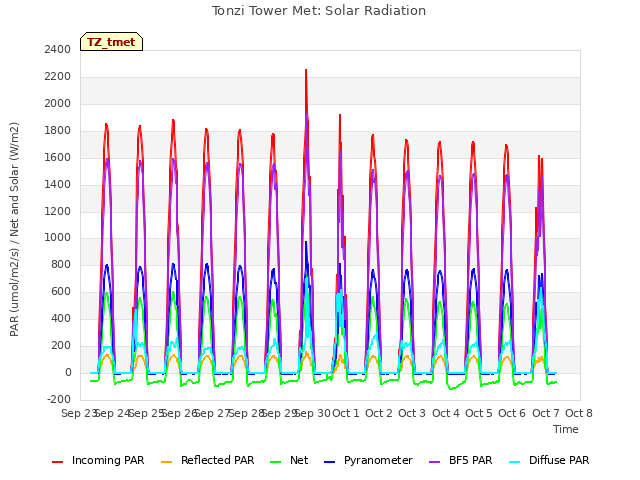Click the chart title Tonzi Tower Met: Solar Radiation
Screen dimensions: 640x480
click(319, 11)
